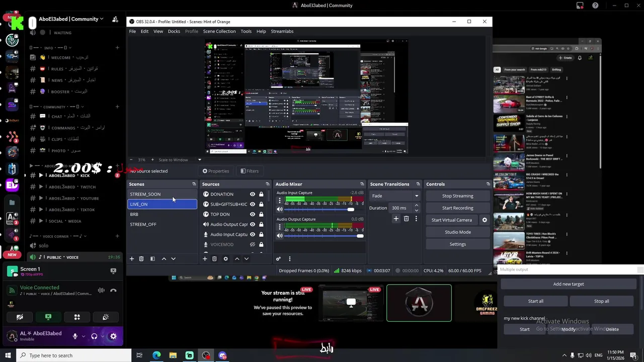Image resolution: width=644 pixels, height=362 pixels.
Task: Add a new scene with the plus icon
Action: 132,258
